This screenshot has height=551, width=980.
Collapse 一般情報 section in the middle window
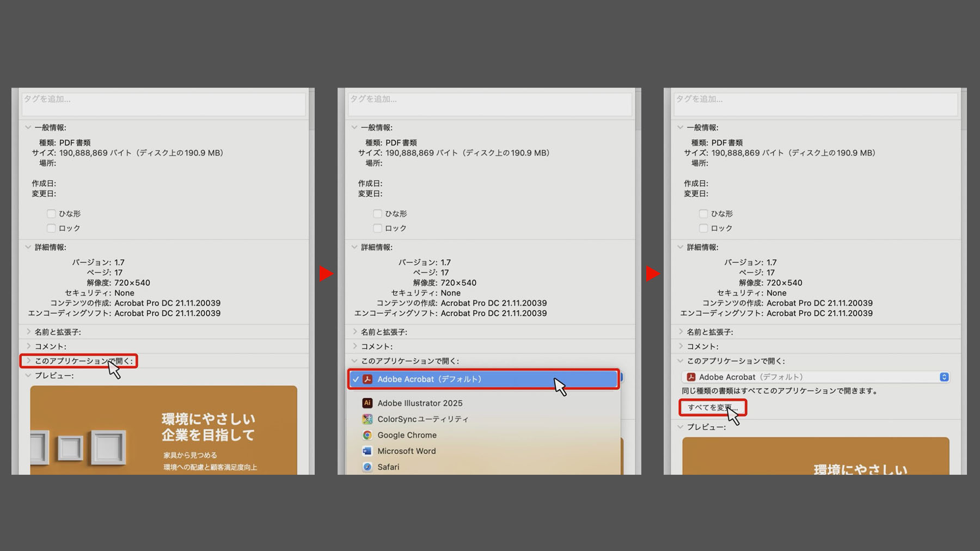(x=354, y=127)
